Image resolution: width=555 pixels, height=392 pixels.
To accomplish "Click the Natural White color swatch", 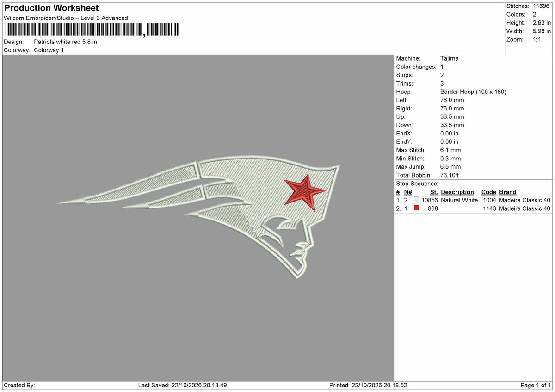I will (x=417, y=200).
